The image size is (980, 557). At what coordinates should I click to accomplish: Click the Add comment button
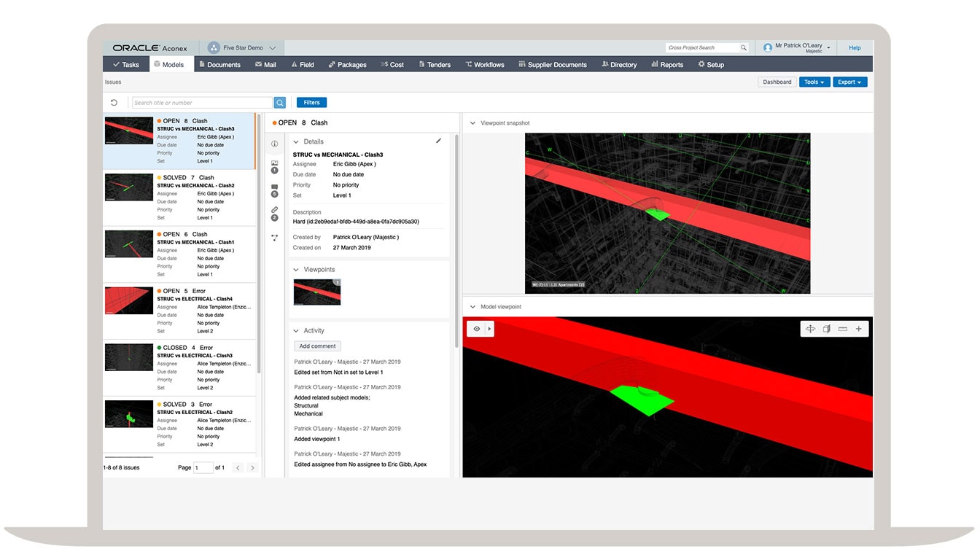[317, 346]
